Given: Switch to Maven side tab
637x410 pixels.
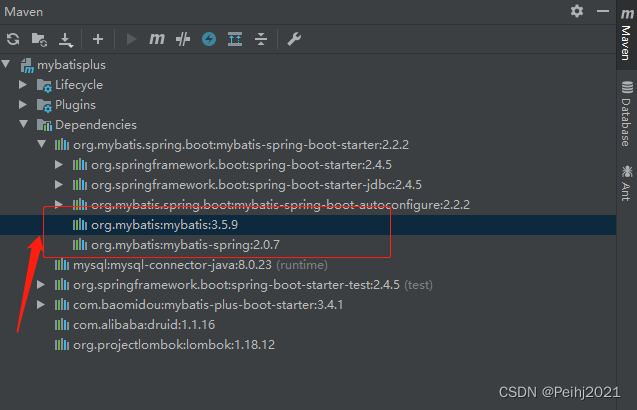Looking at the screenshot, I should 626,35.
